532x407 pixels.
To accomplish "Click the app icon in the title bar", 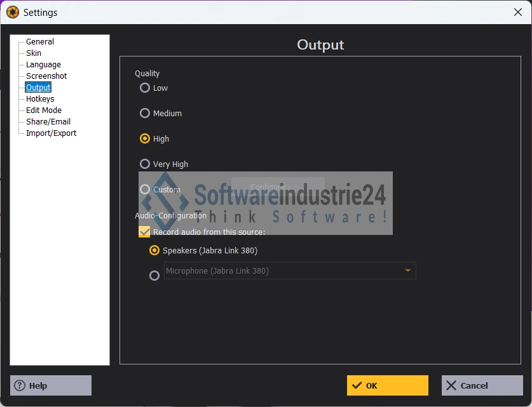I will [x=12, y=12].
